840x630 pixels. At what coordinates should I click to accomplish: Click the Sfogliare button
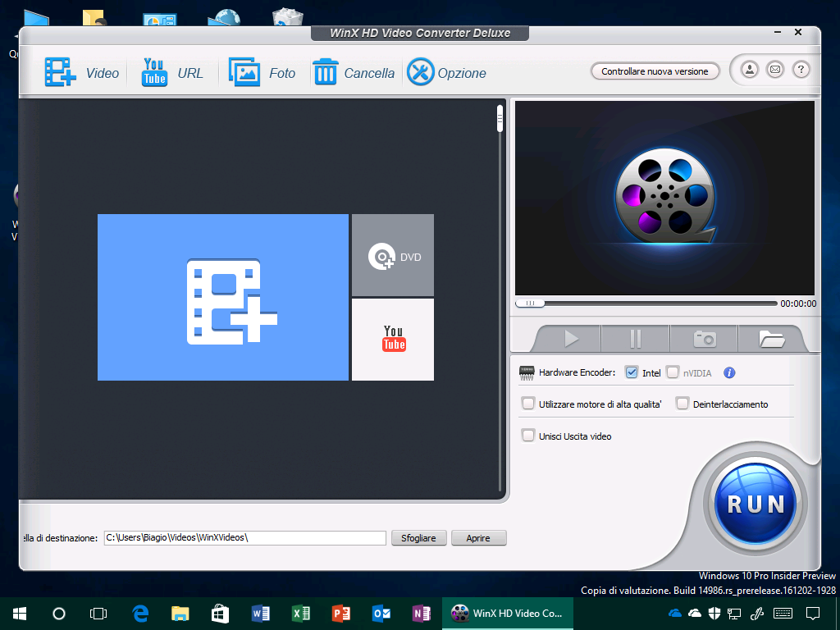pos(418,538)
